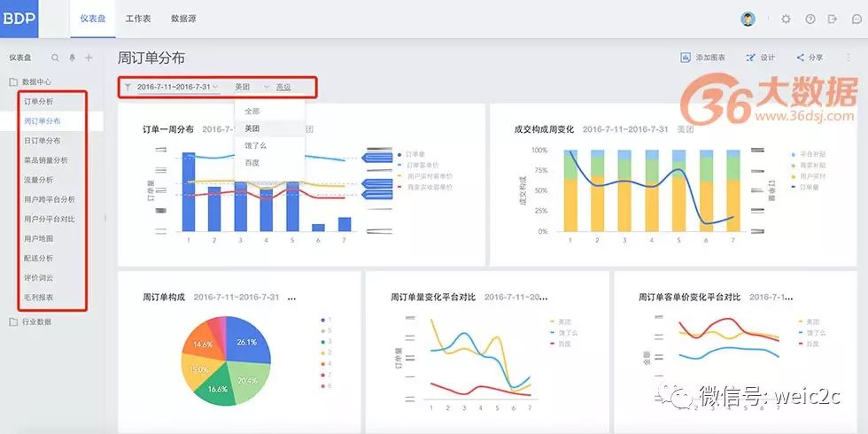The height and width of the screenshot is (434, 868).
Task: Open the help question mark icon
Action: click(810, 19)
